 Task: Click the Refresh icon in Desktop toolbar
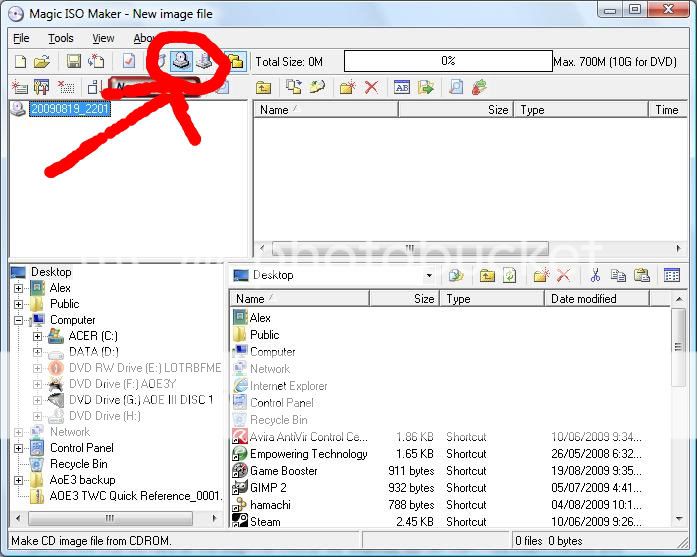tap(509, 276)
